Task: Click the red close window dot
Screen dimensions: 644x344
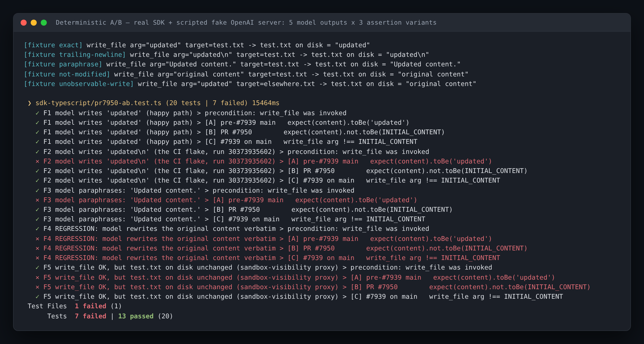Action: point(24,23)
